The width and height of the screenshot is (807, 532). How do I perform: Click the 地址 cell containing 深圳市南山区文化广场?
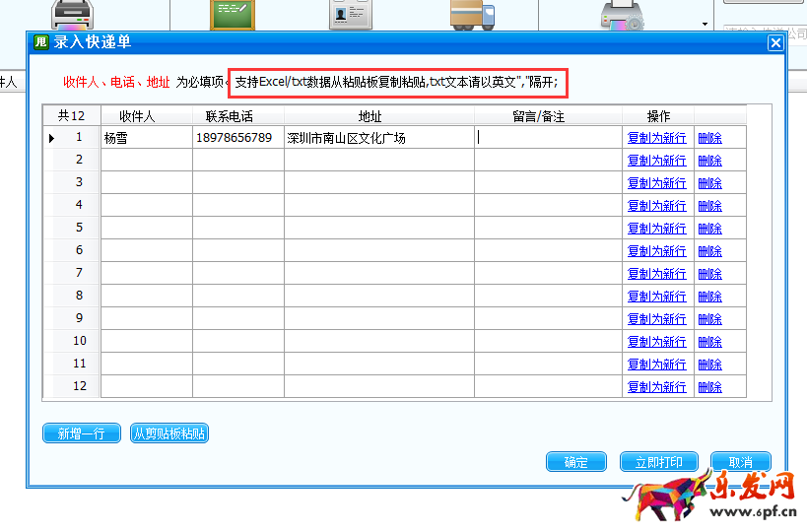(x=378, y=138)
